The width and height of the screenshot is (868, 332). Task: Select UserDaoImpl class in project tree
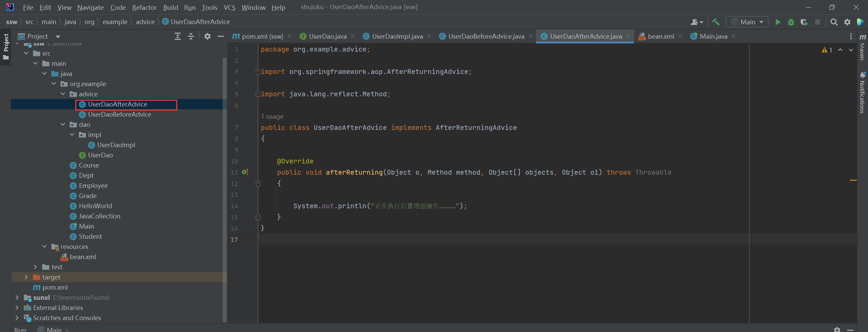coord(116,145)
